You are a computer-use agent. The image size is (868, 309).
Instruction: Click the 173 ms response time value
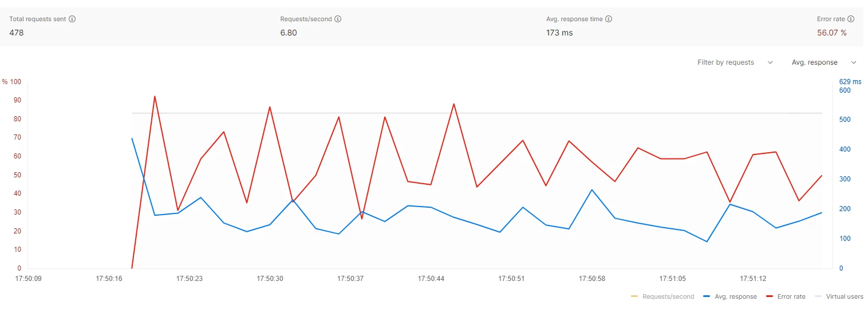point(559,33)
